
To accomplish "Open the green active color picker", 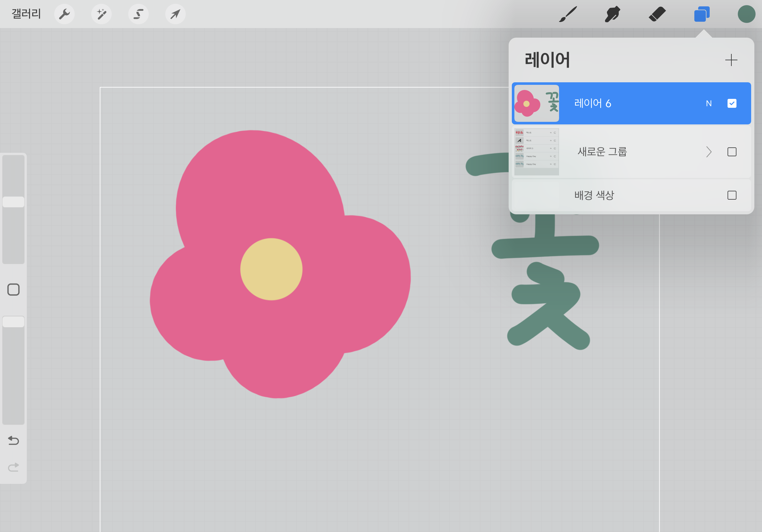I will point(746,14).
